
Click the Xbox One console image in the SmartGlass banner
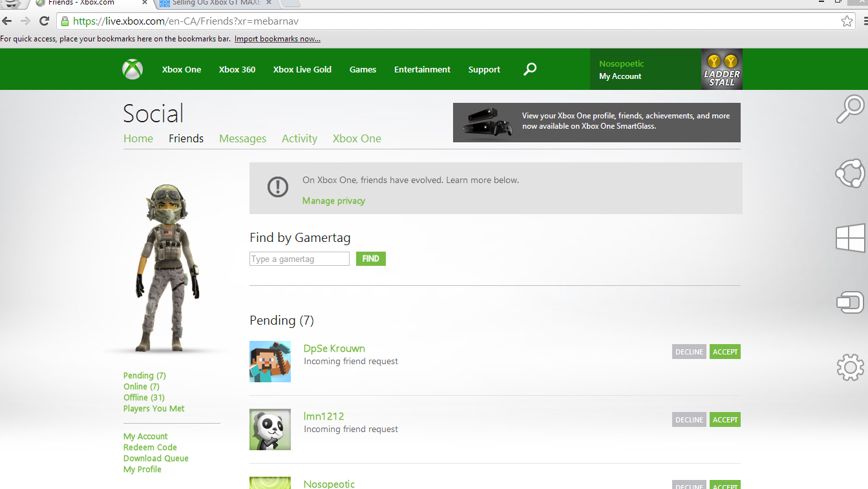pos(488,123)
